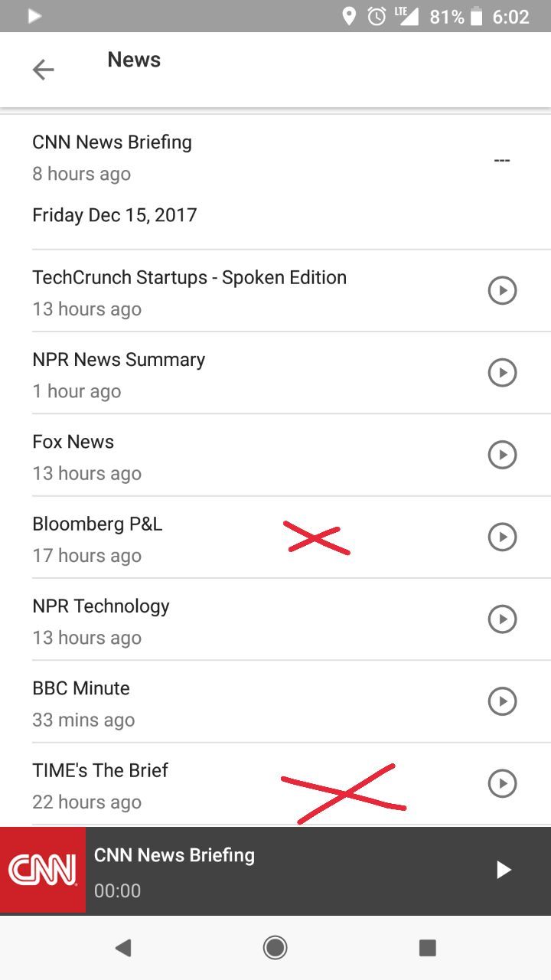
Task: Open the Fox News item title
Action: [x=73, y=442]
